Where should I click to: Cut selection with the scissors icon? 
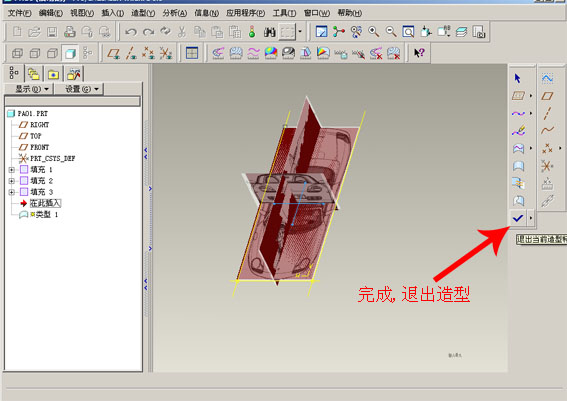tap(182, 32)
